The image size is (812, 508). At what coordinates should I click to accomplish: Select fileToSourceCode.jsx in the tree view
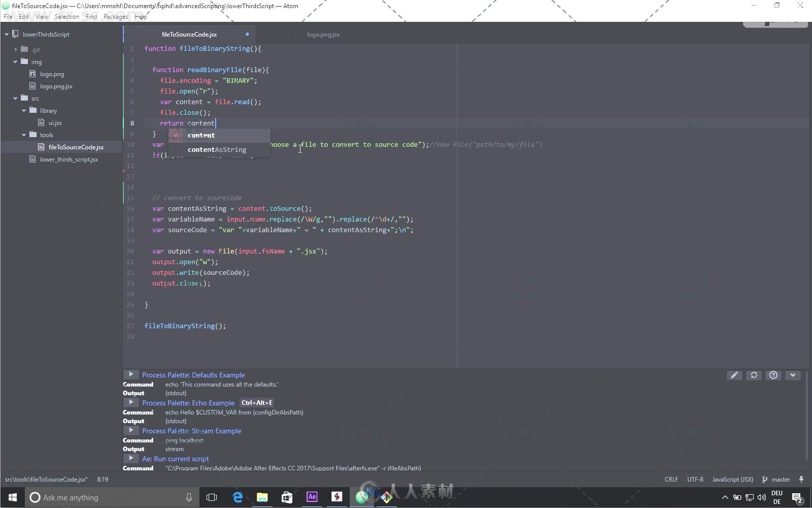pyautogui.click(x=76, y=147)
